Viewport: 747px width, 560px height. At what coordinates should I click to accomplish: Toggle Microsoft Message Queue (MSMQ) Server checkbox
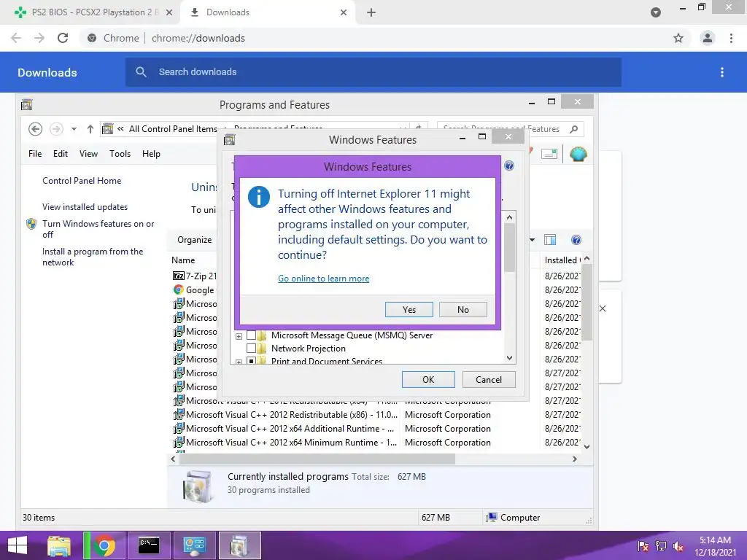point(251,335)
